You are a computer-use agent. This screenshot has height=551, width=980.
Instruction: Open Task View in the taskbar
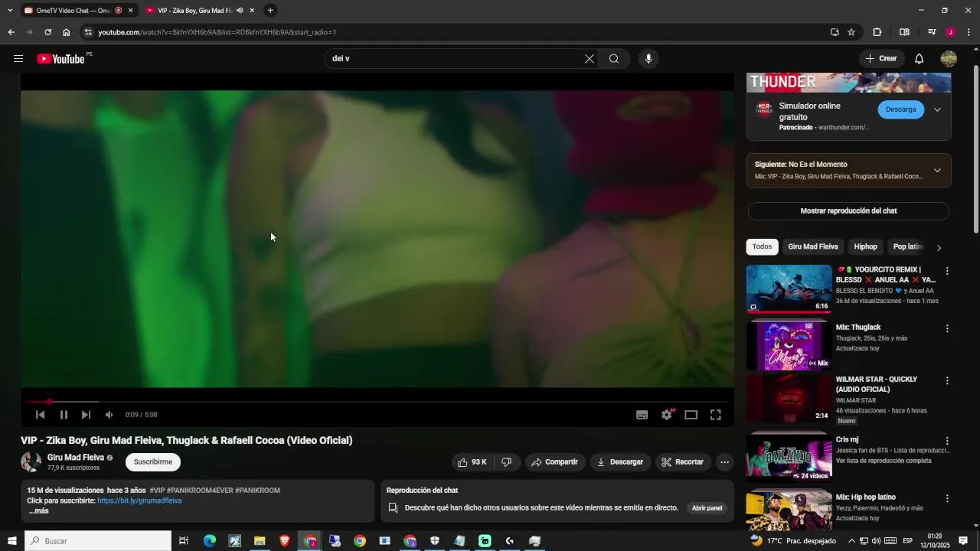(x=184, y=541)
